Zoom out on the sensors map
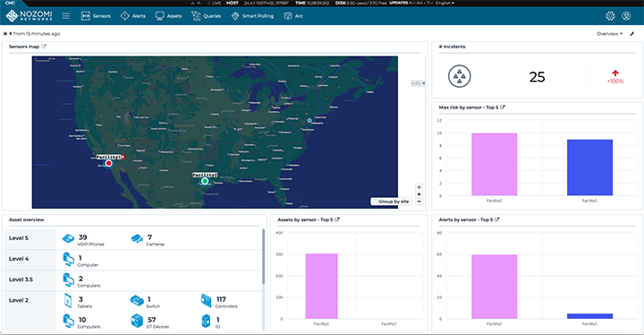The height and width of the screenshot is (335, 644). coord(419,202)
